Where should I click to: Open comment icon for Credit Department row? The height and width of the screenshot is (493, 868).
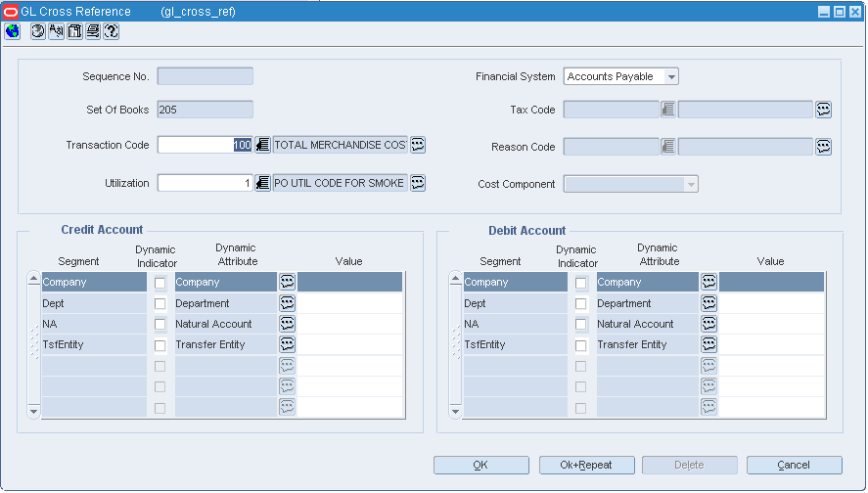(287, 302)
